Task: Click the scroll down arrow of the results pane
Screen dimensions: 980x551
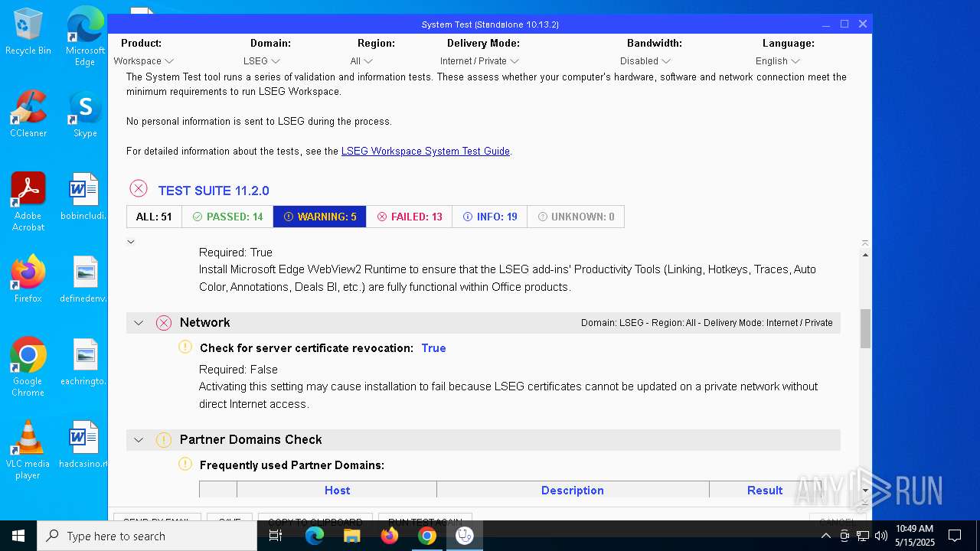Action: tap(866, 491)
